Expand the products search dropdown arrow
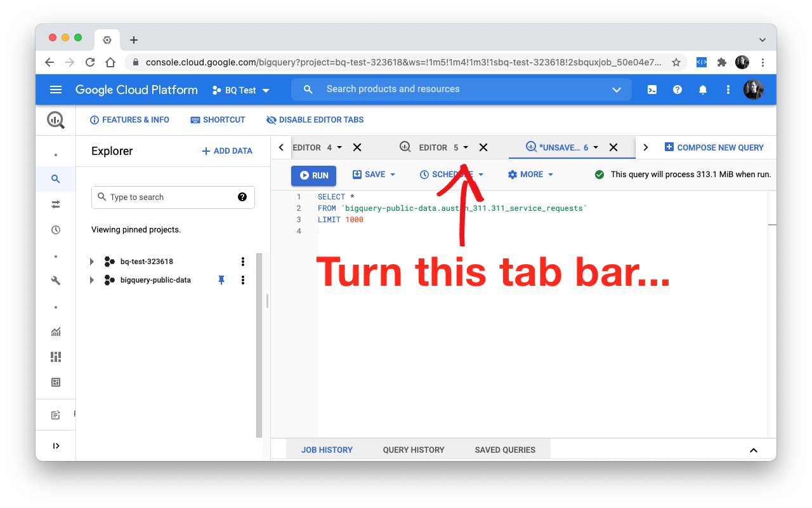 pos(617,90)
